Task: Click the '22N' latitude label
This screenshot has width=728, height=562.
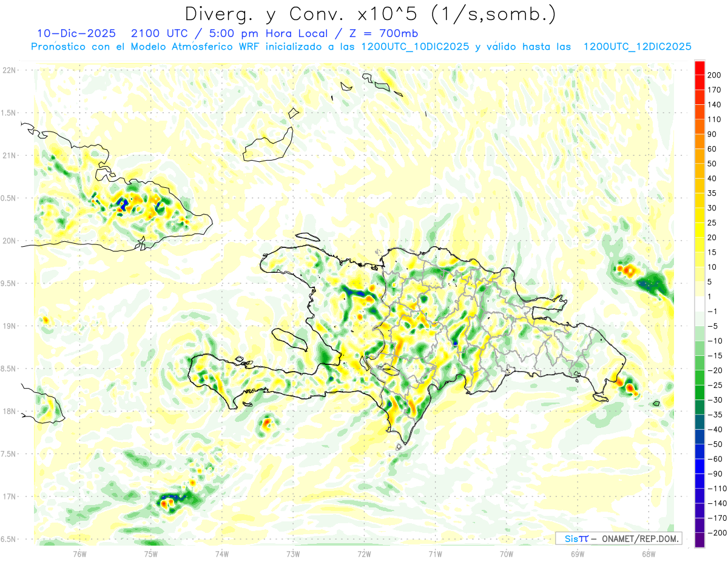Action: click(9, 70)
